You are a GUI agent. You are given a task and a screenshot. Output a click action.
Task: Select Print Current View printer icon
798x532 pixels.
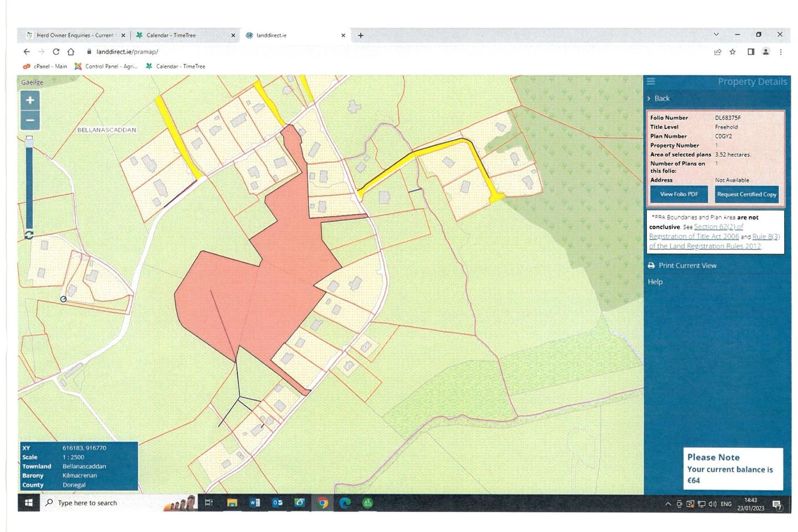[x=651, y=265]
